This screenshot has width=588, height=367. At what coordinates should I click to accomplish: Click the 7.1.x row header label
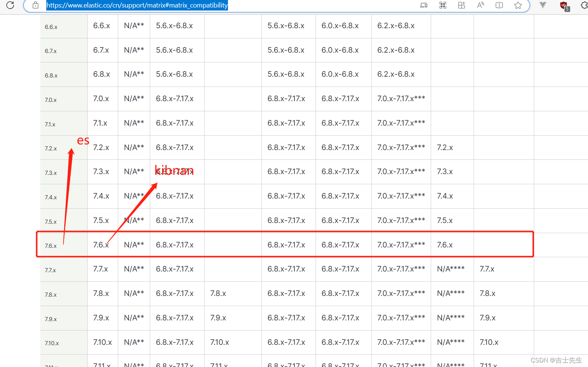50,124
